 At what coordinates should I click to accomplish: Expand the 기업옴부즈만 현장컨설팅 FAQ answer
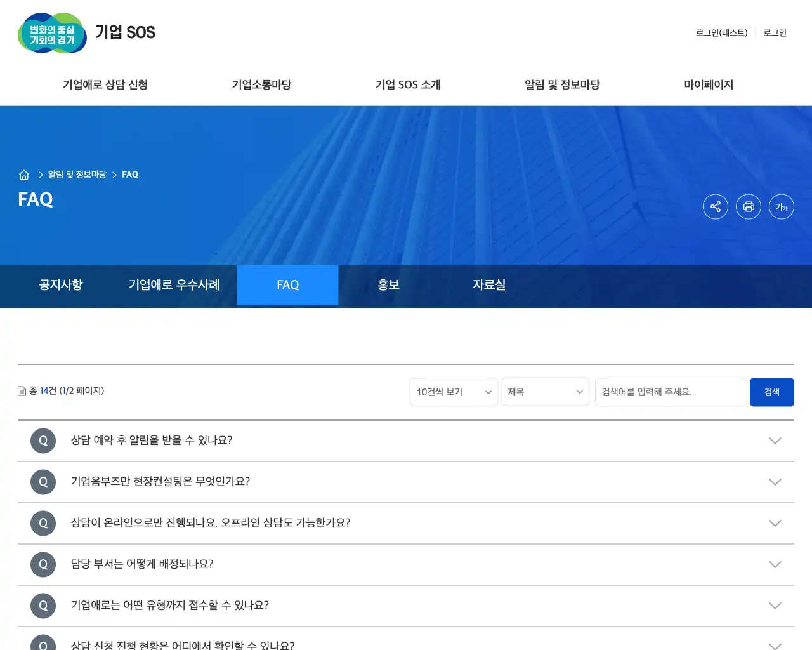(775, 482)
